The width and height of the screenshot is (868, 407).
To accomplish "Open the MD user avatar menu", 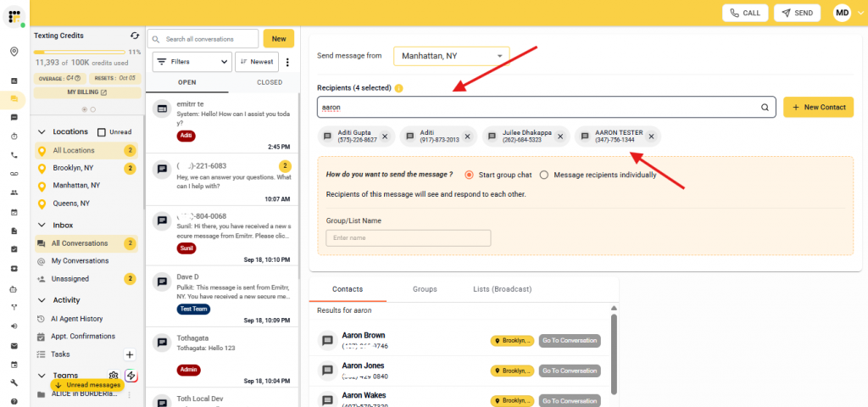I will [x=842, y=13].
